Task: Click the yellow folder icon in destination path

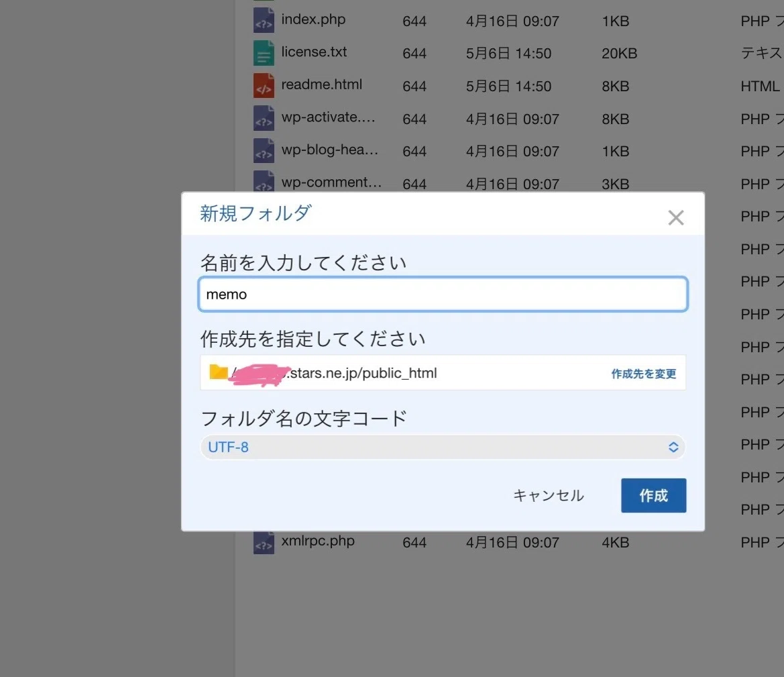Action: point(219,372)
